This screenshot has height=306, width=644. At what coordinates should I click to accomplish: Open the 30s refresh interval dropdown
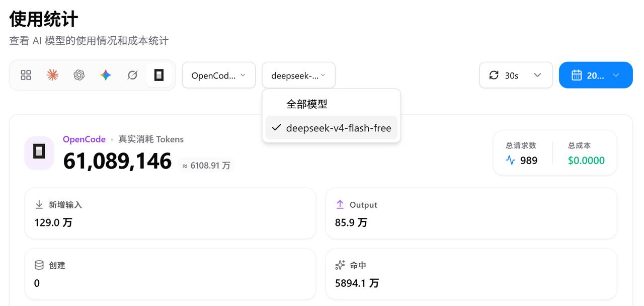point(516,75)
